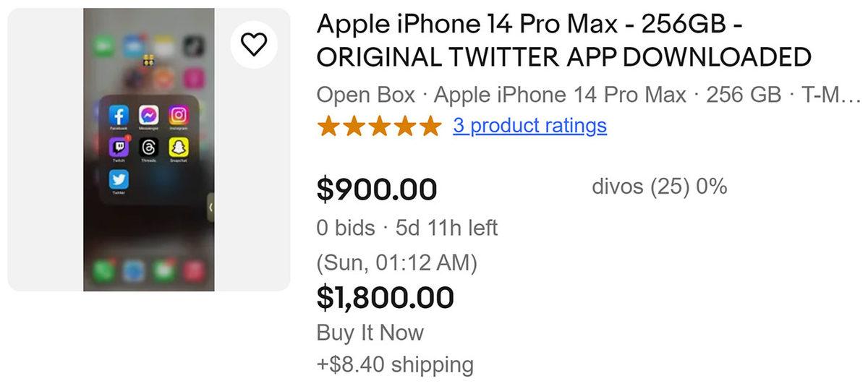
Task: Click the small arrow on photo's edge
Action: click(x=210, y=208)
